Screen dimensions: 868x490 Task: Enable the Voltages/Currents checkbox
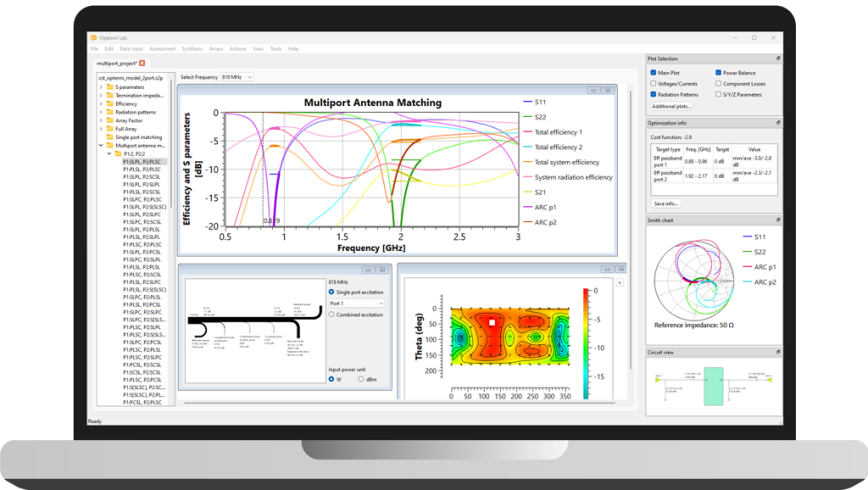click(x=654, y=84)
